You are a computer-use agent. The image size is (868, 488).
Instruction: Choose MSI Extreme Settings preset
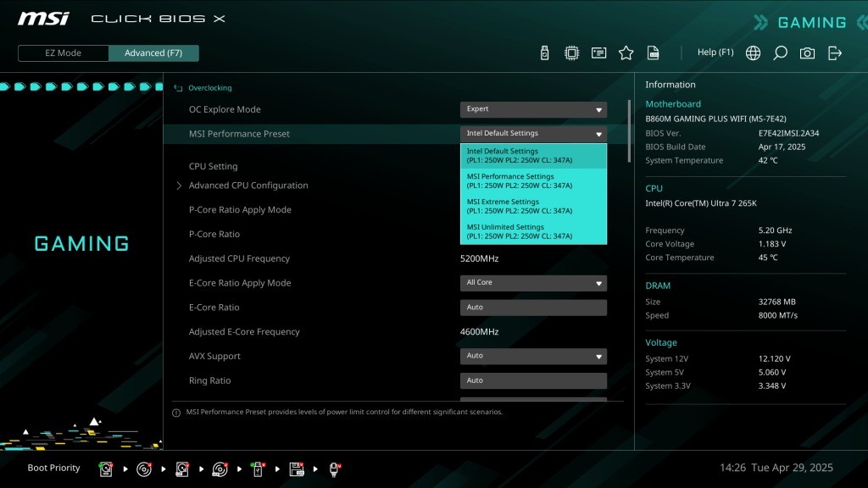pos(533,207)
